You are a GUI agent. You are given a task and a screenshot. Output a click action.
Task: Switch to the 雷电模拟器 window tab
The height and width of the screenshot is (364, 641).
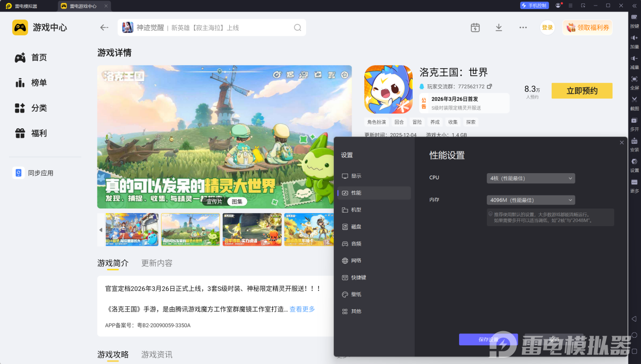(x=26, y=6)
